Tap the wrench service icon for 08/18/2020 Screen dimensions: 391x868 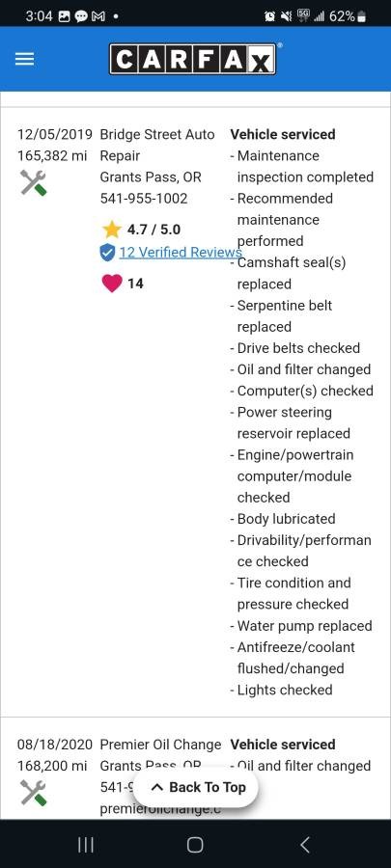click(x=33, y=793)
